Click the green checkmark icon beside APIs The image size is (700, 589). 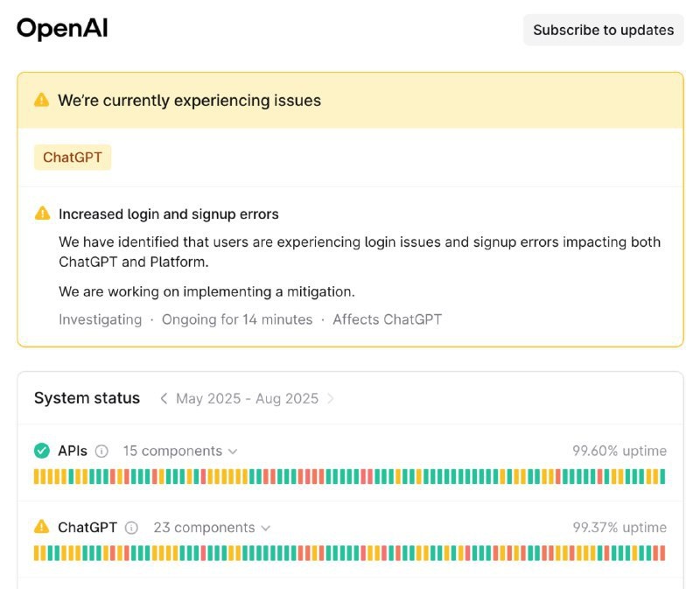[x=42, y=451]
